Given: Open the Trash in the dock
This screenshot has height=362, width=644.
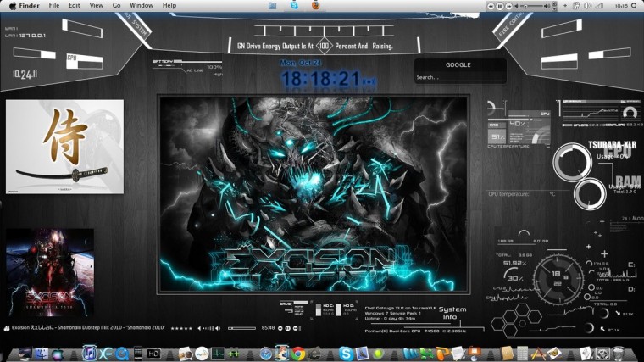Looking at the screenshot, I should coord(619,354).
